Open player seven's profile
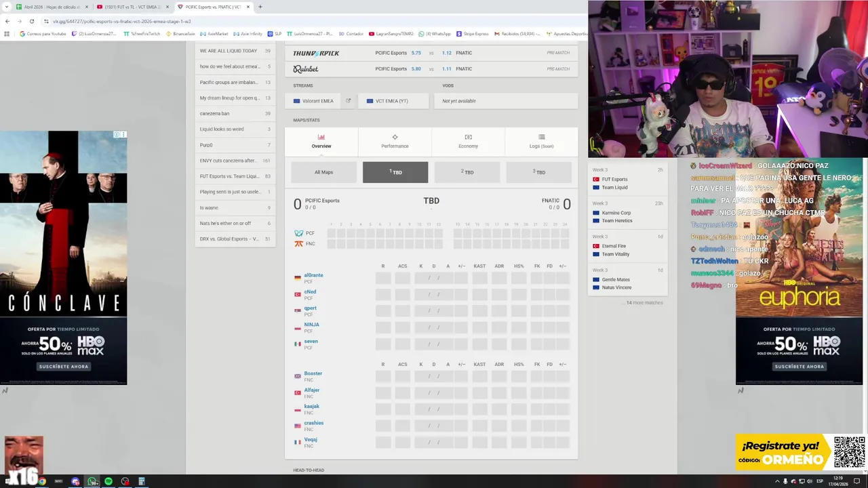Screen dimensions: 868x488 coord(311,341)
